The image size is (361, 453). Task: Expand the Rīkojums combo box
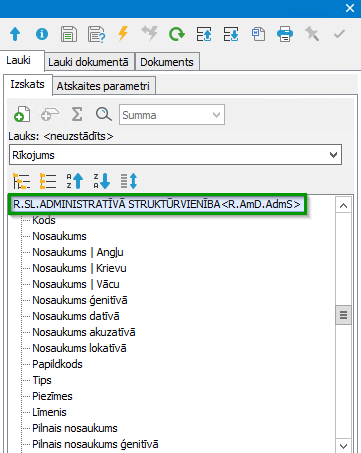175,155
